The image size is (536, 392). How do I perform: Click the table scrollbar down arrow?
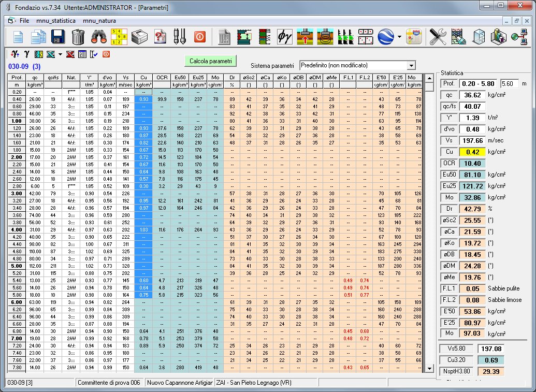(429, 368)
